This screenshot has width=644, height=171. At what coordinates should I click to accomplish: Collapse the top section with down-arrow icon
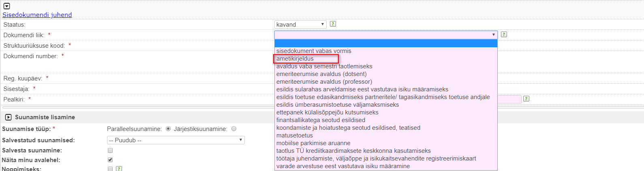[6, 6]
